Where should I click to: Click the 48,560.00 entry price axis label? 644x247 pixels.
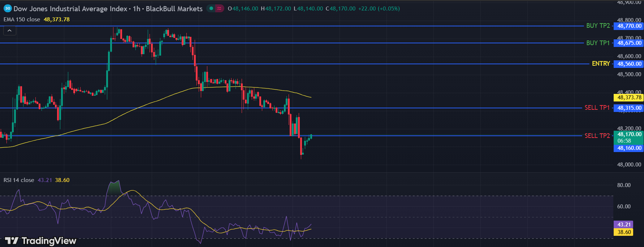(x=629, y=64)
